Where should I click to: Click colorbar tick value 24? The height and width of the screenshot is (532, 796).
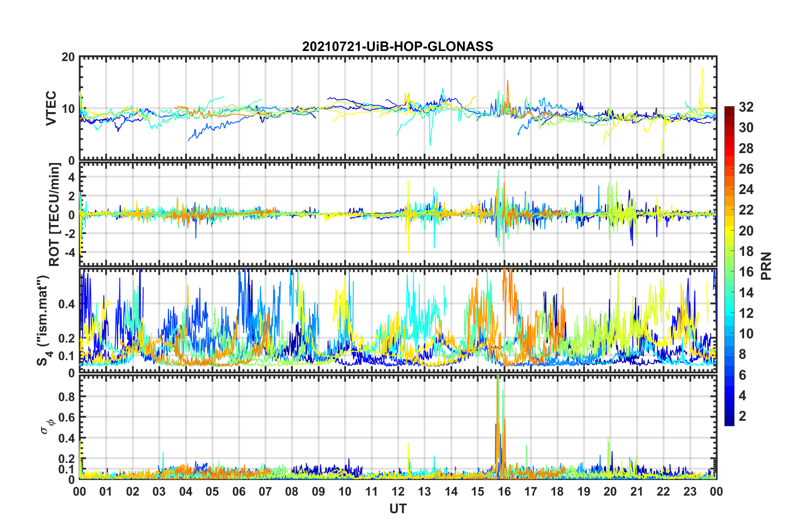[746, 189]
